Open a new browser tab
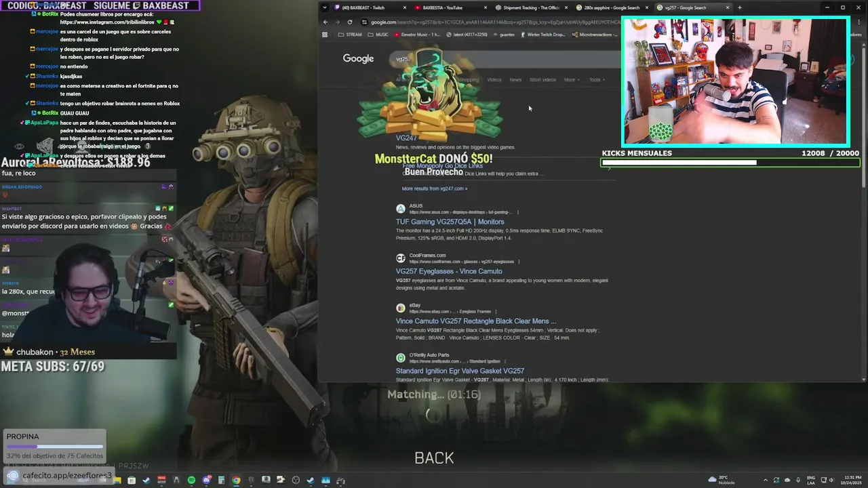Image resolution: width=868 pixels, height=488 pixels. click(739, 7)
